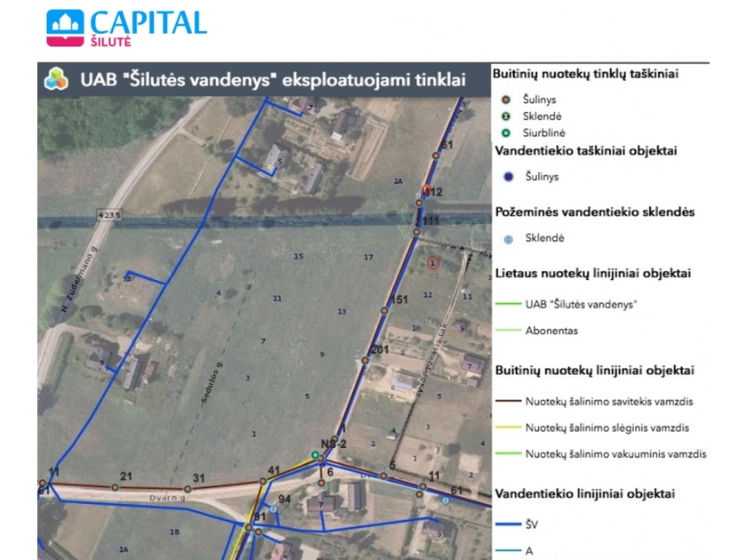Click 'Vandentiekio taškiniai objektai' heading
This screenshot has height=560, width=747.
(586, 151)
